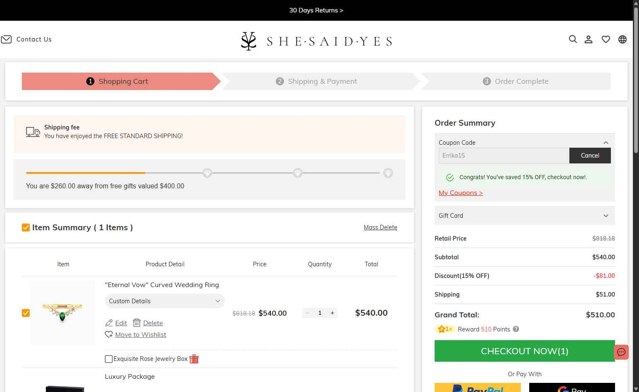Viewport: 639px width, 392px height.
Task: Select the Shopping Cart step tab
Action: click(x=121, y=81)
